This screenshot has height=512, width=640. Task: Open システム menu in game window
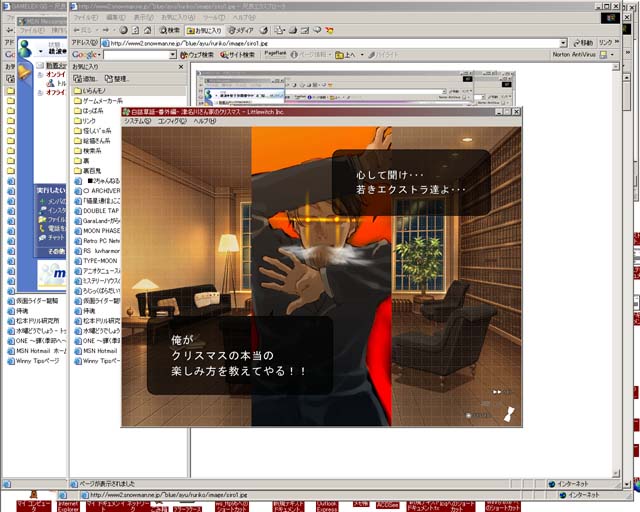tap(137, 121)
